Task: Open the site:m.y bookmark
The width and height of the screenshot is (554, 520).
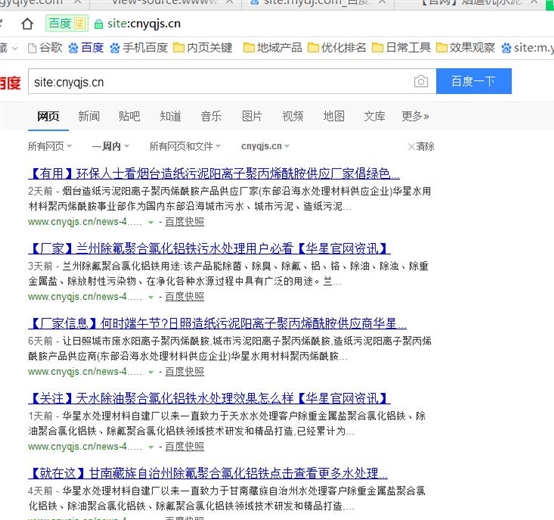Action: click(528, 47)
